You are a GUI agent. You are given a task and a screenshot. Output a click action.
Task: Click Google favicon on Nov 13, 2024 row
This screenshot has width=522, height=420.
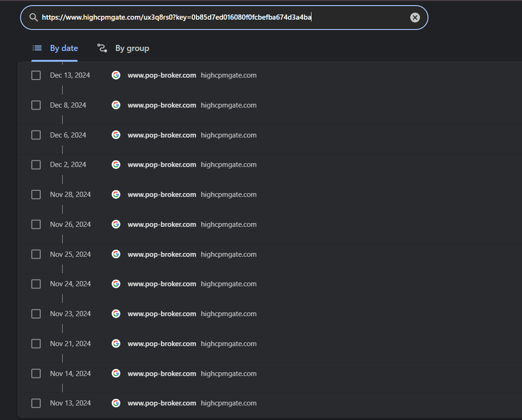(116, 403)
